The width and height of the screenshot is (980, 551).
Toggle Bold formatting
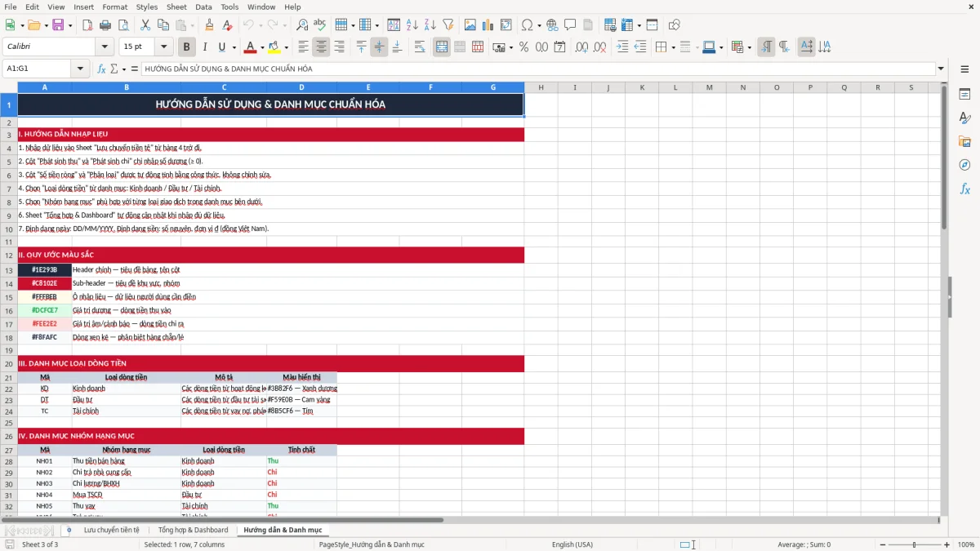pyautogui.click(x=187, y=47)
